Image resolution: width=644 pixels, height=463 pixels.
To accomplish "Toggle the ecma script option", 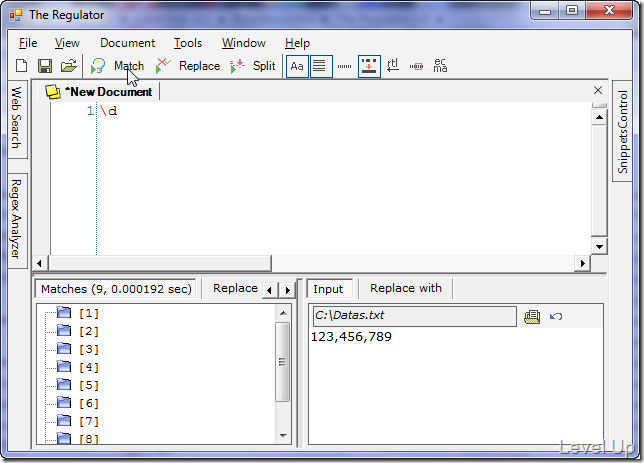I will [440, 66].
